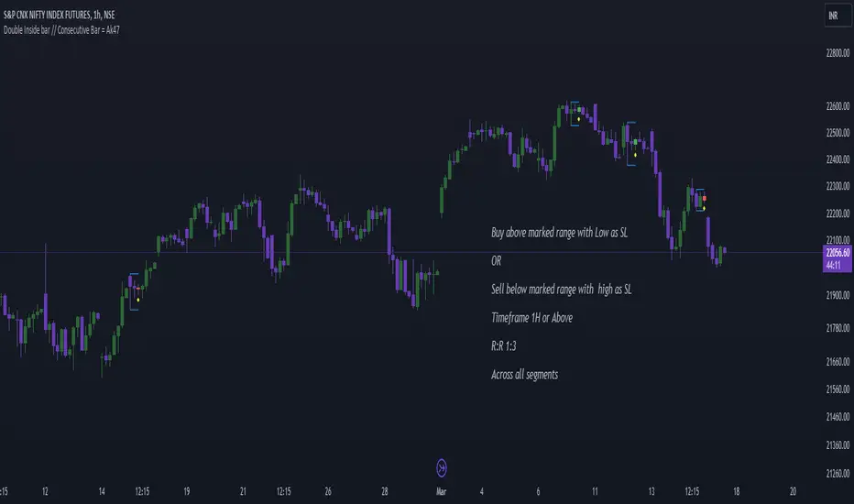Select the blue range bracket at the chart's highest peak
Image resolution: width=854 pixels, height=504 pixels.
(x=574, y=113)
